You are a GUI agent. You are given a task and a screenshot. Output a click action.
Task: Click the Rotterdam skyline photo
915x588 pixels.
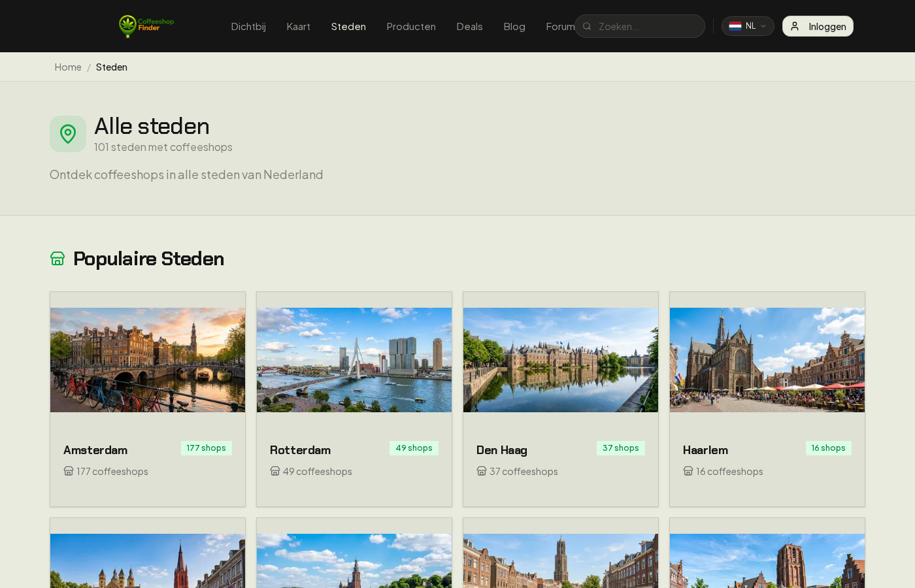pyautogui.click(x=354, y=360)
